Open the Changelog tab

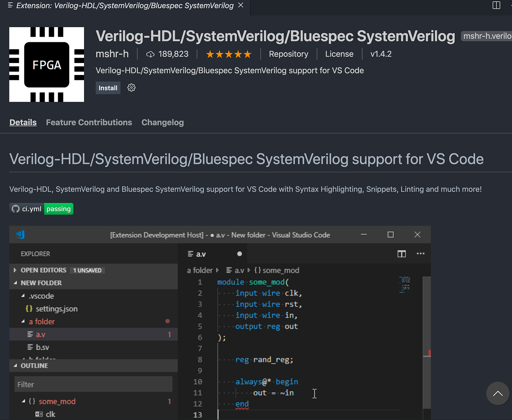pyautogui.click(x=162, y=122)
